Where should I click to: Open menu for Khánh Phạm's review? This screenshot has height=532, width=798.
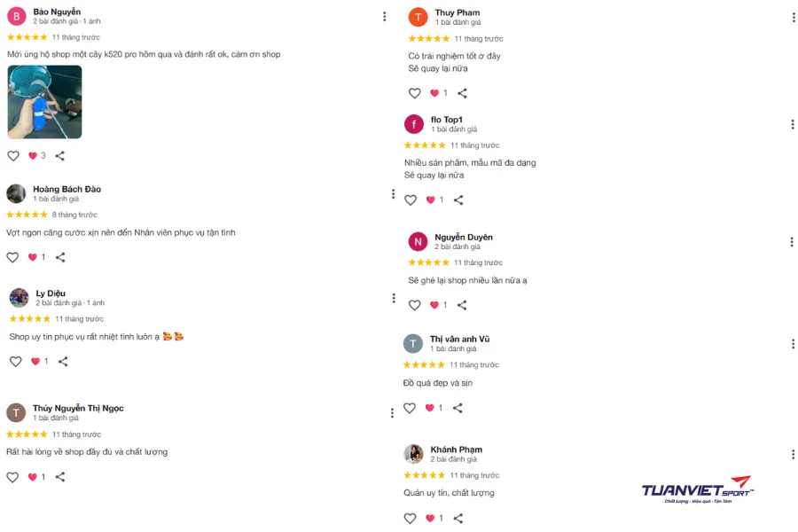[793, 455]
